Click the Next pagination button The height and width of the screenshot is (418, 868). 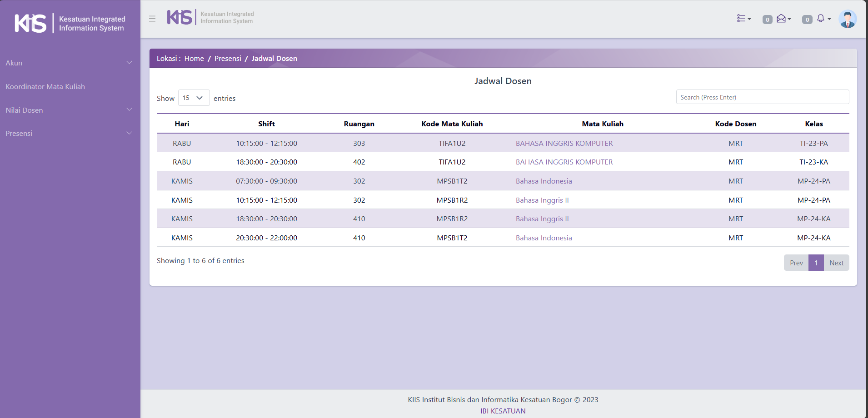click(836, 263)
